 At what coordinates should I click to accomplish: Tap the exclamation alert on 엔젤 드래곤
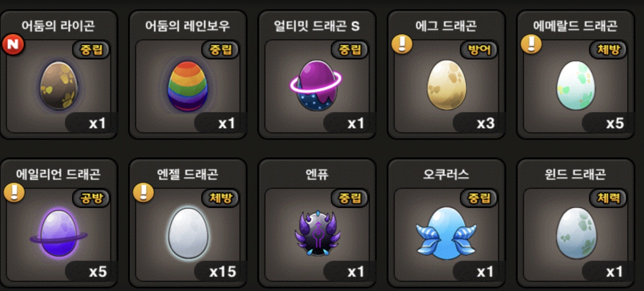pos(143,192)
